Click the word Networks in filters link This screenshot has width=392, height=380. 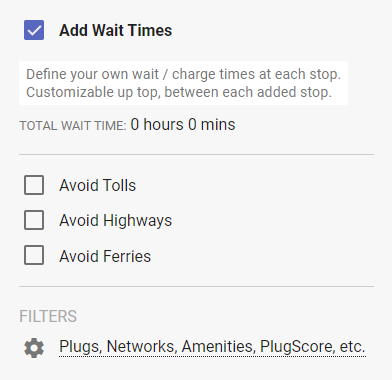pos(141,347)
